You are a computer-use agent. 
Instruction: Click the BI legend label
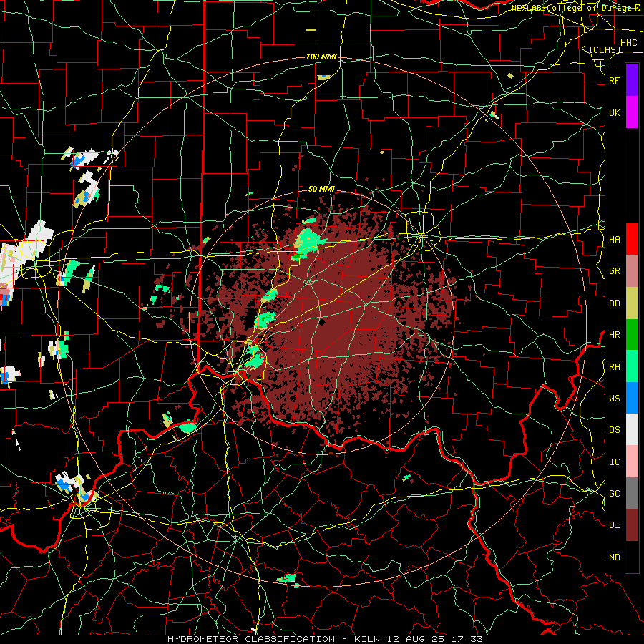pyautogui.click(x=615, y=525)
